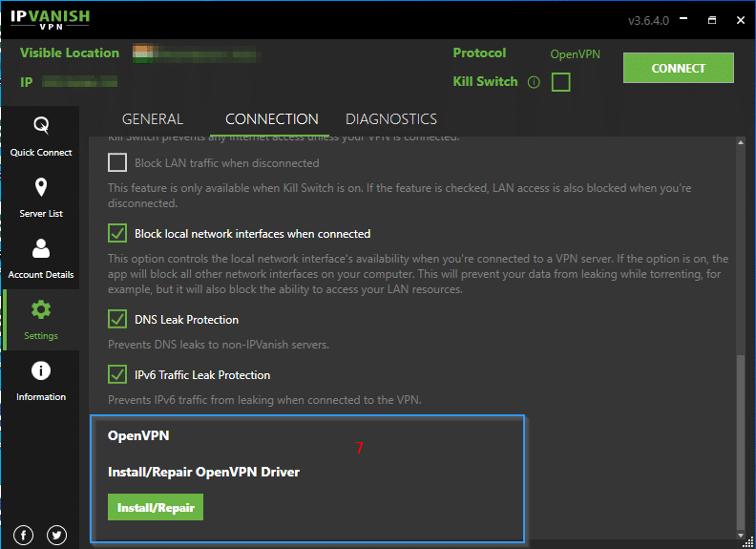Uncheck Block local network interfaces when connected
This screenshot has height=549, width=756.
tap(117, 233)
